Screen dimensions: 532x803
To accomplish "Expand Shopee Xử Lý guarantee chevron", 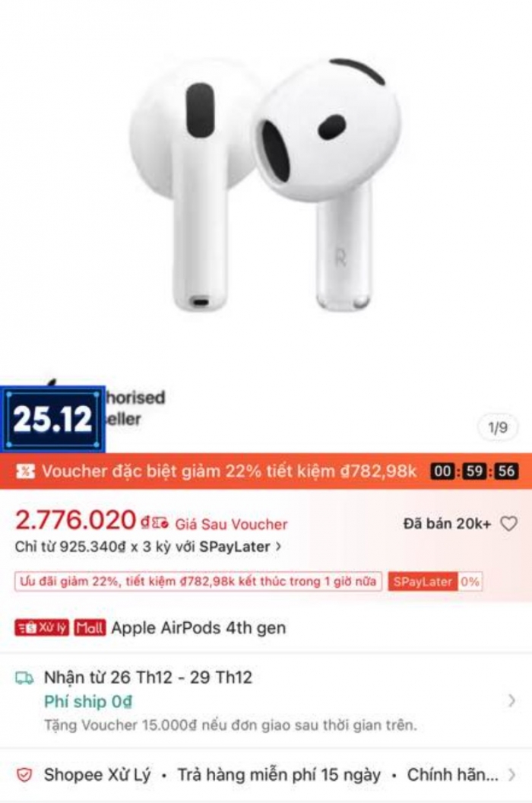I will pos(511,775).
